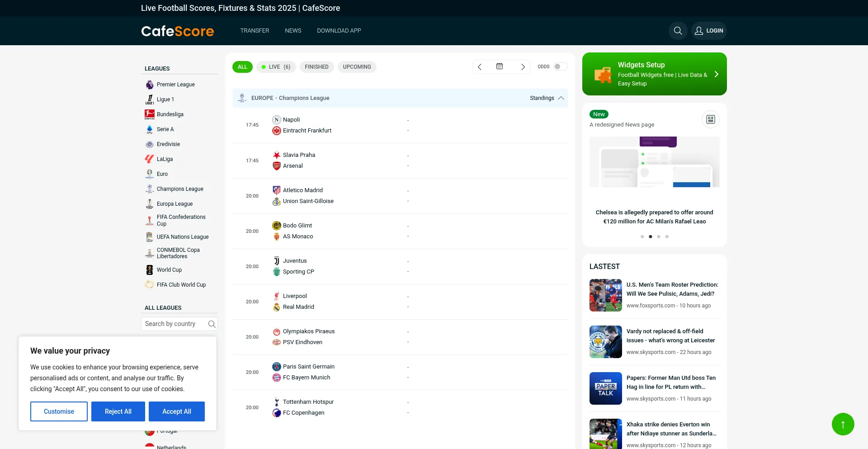This screenshot has height=449, width=868.
Task: Click the Search by country field
Action: pyautogui.click(x=174, y=324)
